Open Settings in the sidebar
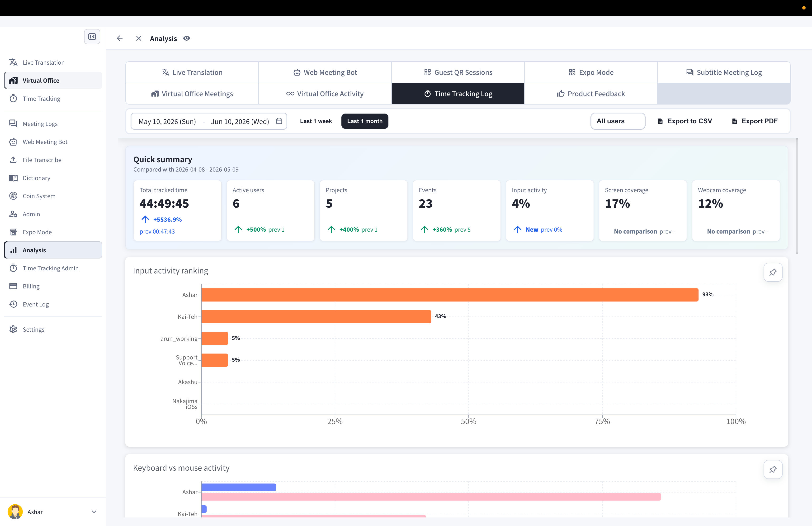The width and height of the screenshot is (812, 526). 53,329
